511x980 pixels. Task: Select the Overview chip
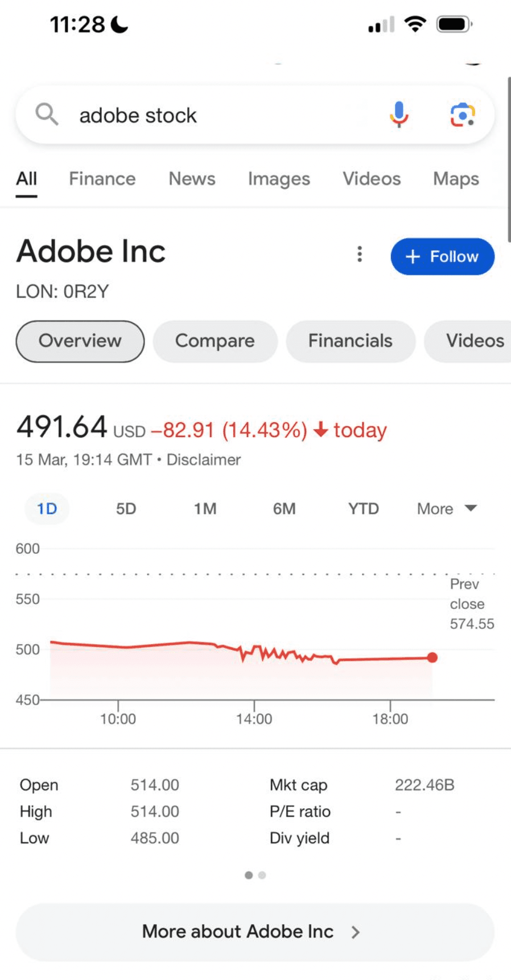(x=80, y=341)
